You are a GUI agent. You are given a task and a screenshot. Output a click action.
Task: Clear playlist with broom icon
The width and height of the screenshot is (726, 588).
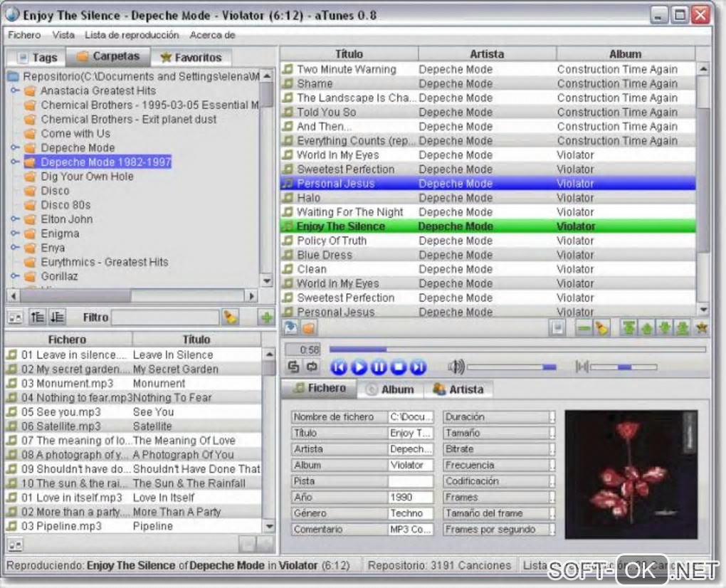601,327
